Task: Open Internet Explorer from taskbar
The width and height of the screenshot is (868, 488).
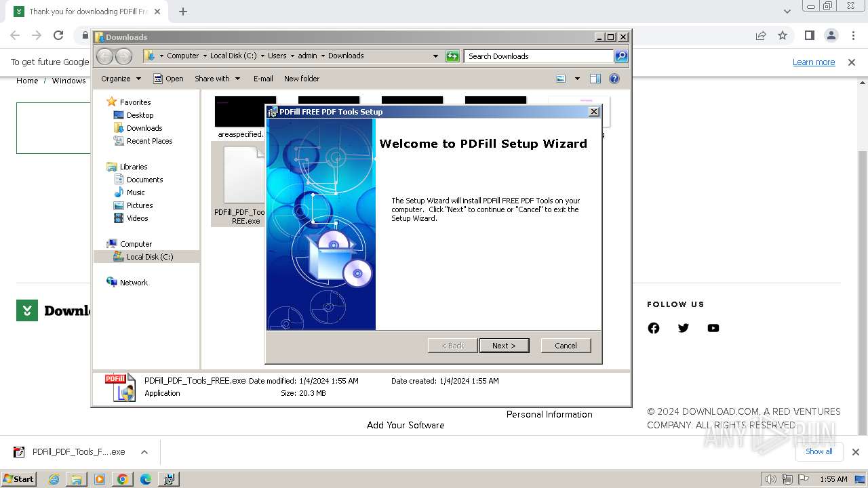Action: pos(54,479)
